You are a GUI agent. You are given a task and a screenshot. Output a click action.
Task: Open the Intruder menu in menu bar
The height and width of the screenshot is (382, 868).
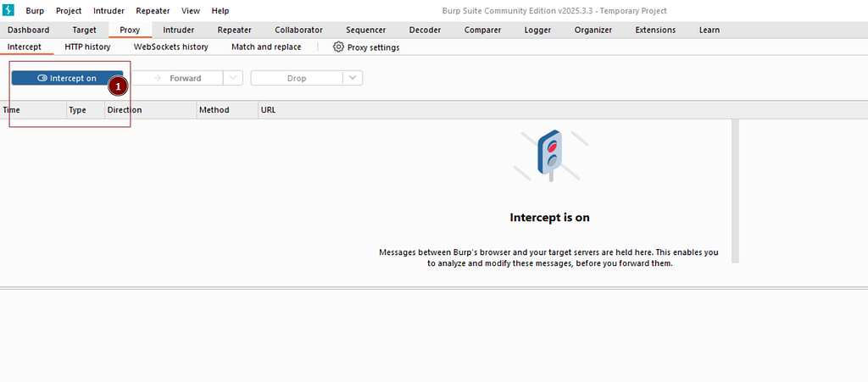[x=108, y=10]
